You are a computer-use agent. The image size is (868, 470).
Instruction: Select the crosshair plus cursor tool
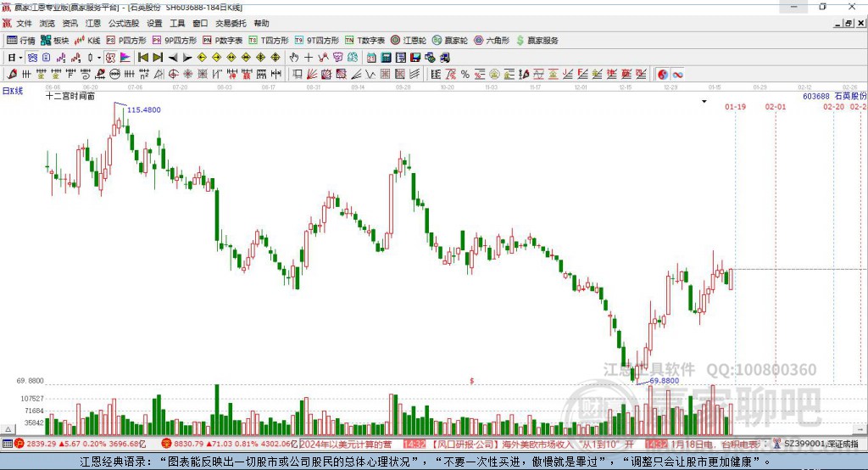point(309,58)
